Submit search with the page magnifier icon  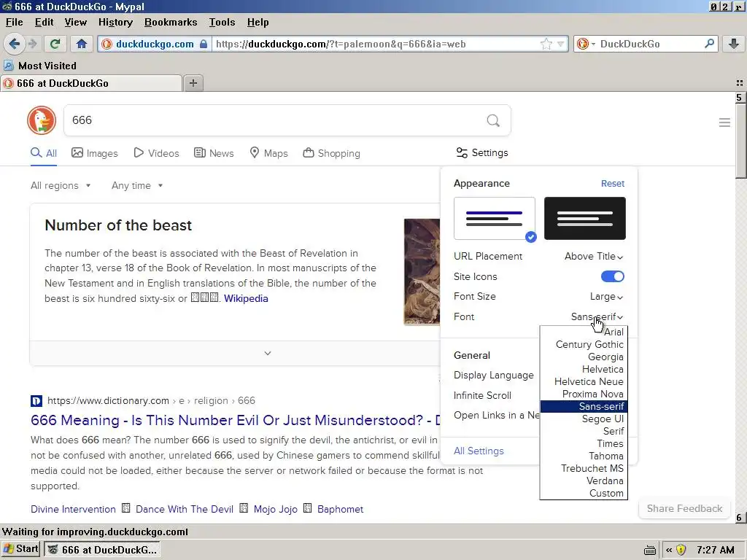[493, 120]
